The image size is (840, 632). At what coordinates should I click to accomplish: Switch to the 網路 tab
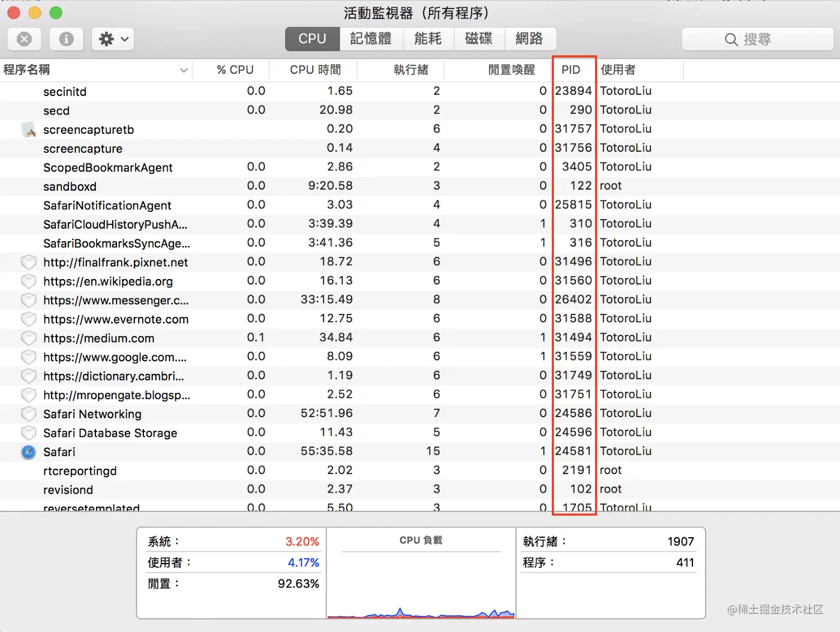click(x=530, y=39)
